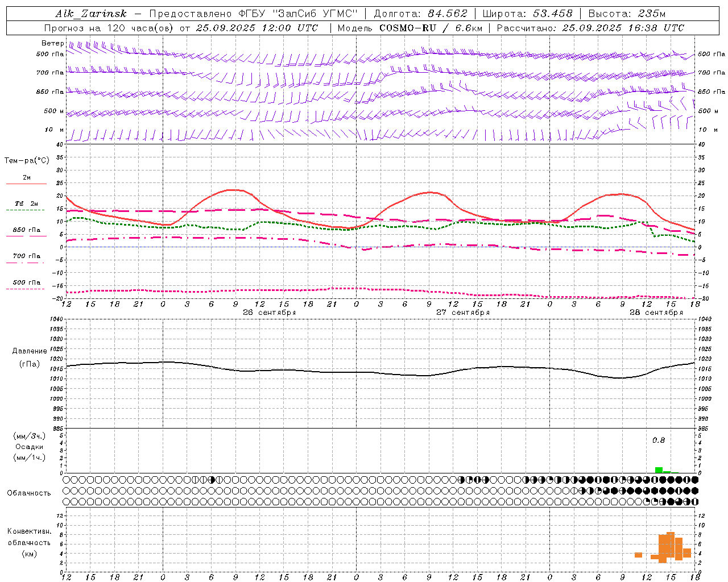
Task: Click the Высота: 235м field
Action: [x=627, y=14]
